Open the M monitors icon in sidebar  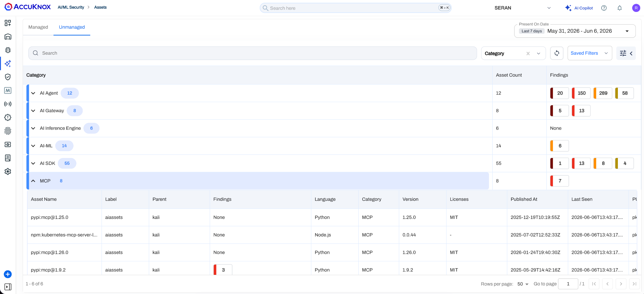click(x=8, y=90)
